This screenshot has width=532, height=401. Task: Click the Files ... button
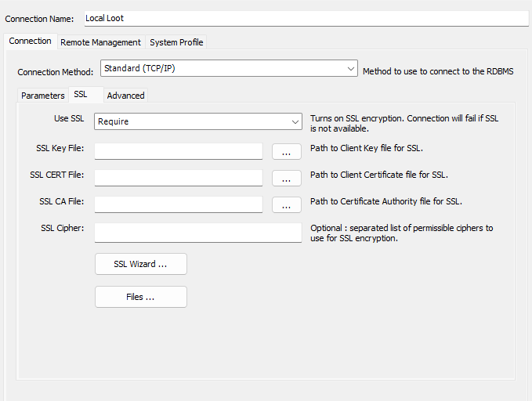141,297
